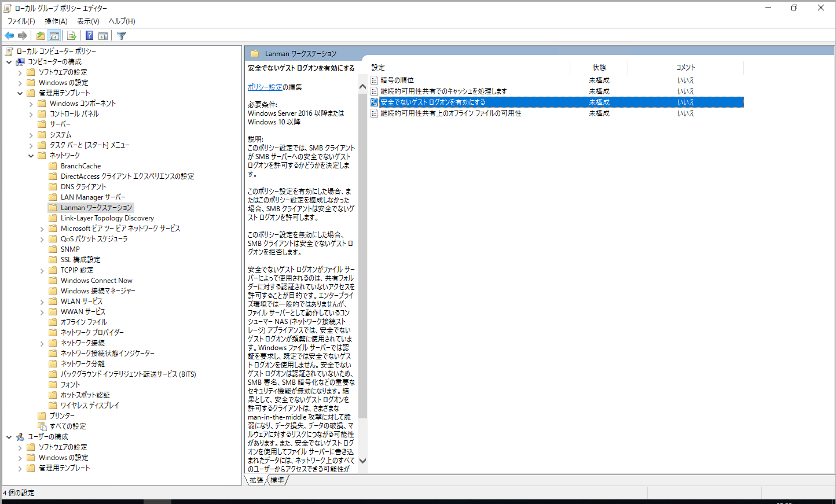
Task: Click the icon of 継続的可用性共有でのキャッシュを処理します
Action: pyautogui.click(x=375, y=91)
